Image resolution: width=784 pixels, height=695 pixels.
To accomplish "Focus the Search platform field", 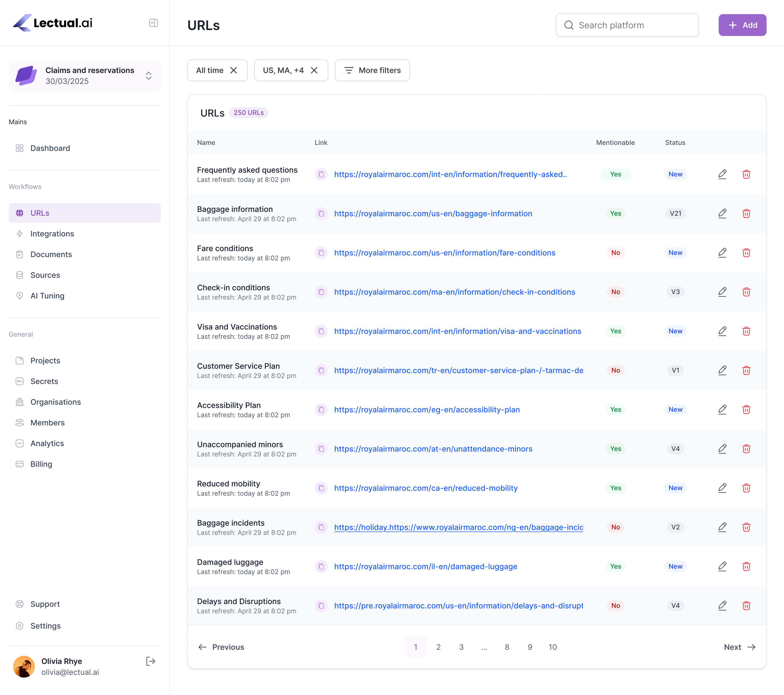I will point(627,25).
